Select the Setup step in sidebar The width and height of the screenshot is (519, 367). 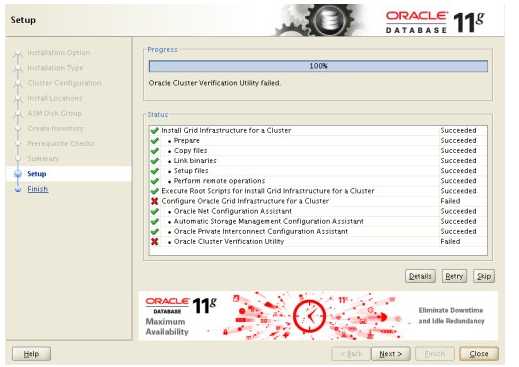coord(37,174)
